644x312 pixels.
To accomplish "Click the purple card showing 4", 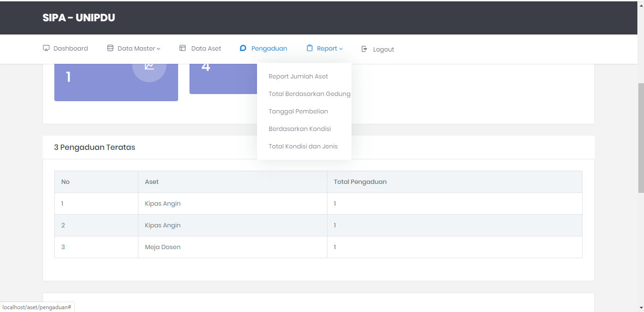I will (223, 79).
